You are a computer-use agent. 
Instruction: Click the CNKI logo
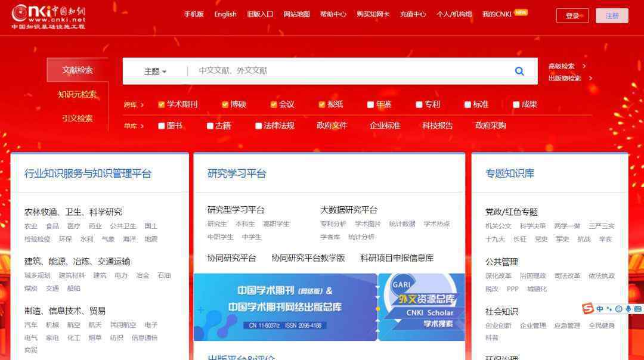click(48, 17)
